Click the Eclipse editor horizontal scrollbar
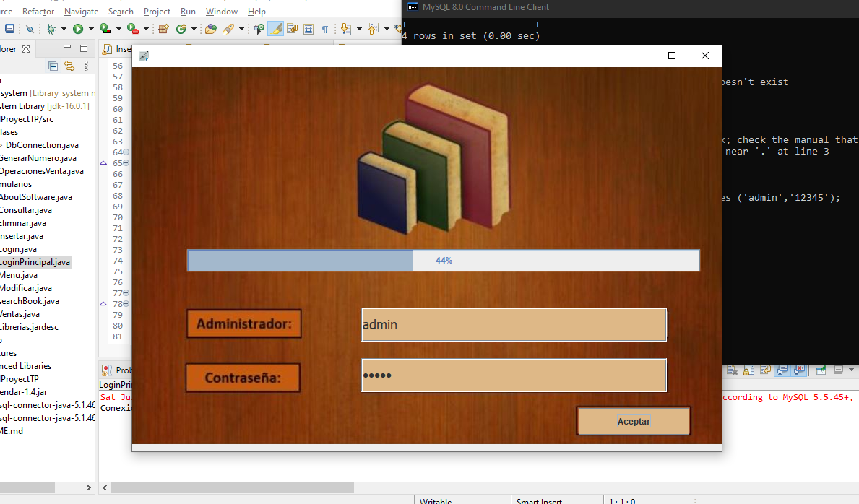The image size is (859, 504). [x=233, y=487]
